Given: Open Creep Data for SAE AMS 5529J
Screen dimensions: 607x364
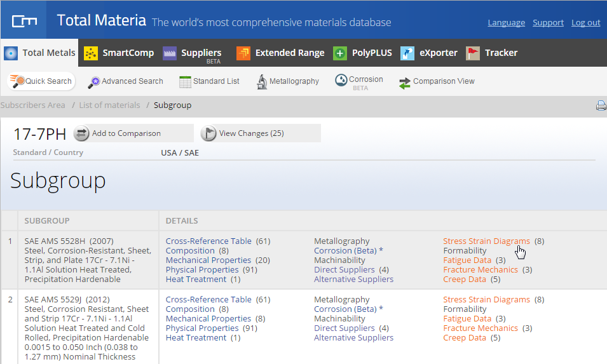Looking at the screenshot, I should (465, 338).
